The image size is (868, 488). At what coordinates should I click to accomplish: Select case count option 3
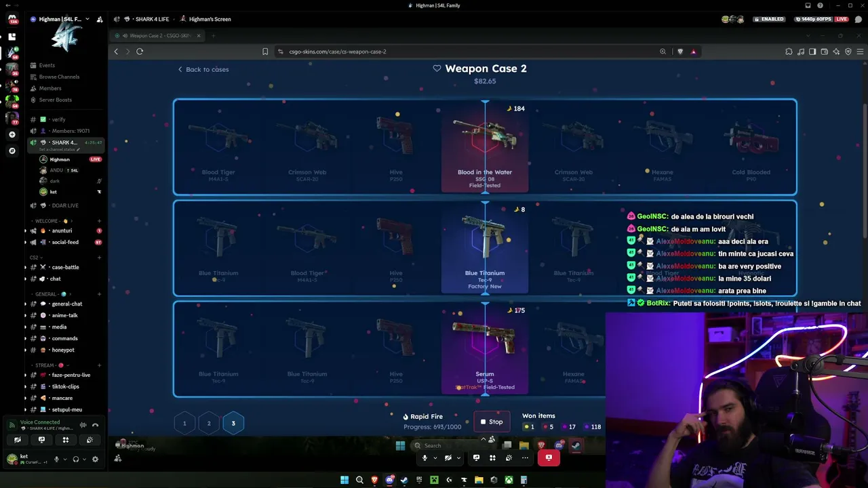tap(233, 424)
